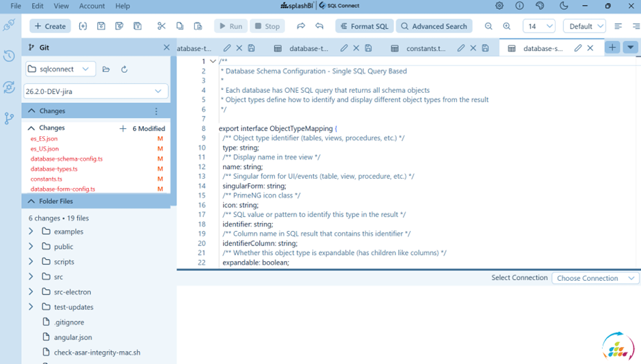Screen dimensions: 641x364
Task: Open the 26.2.0-DEV-jira branch dropdown
Action: click(x=96, y=91)
